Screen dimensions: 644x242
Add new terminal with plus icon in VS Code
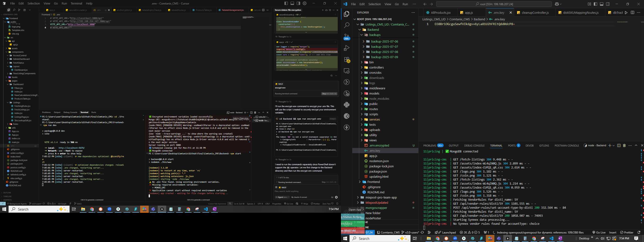(610, 145)
